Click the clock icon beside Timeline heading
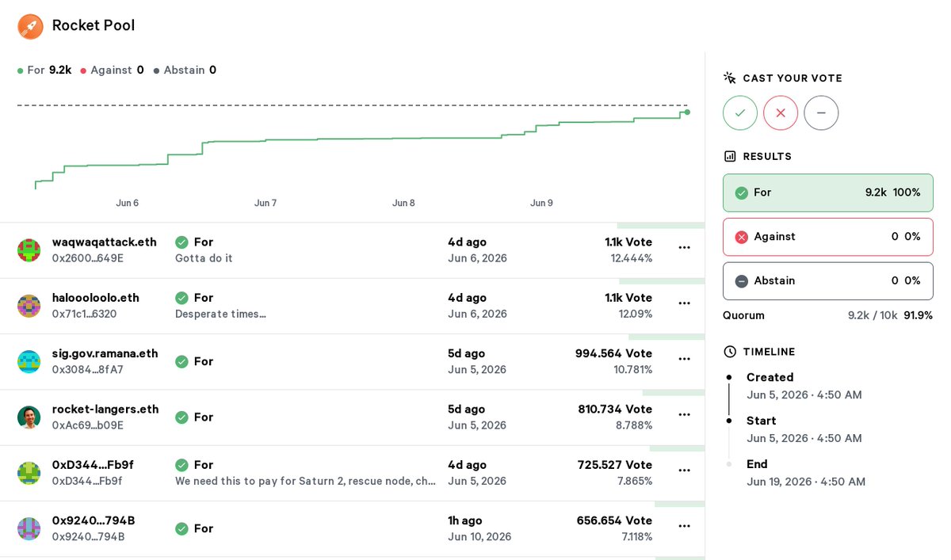Screen dimensions: 951x560 point(730,352)
